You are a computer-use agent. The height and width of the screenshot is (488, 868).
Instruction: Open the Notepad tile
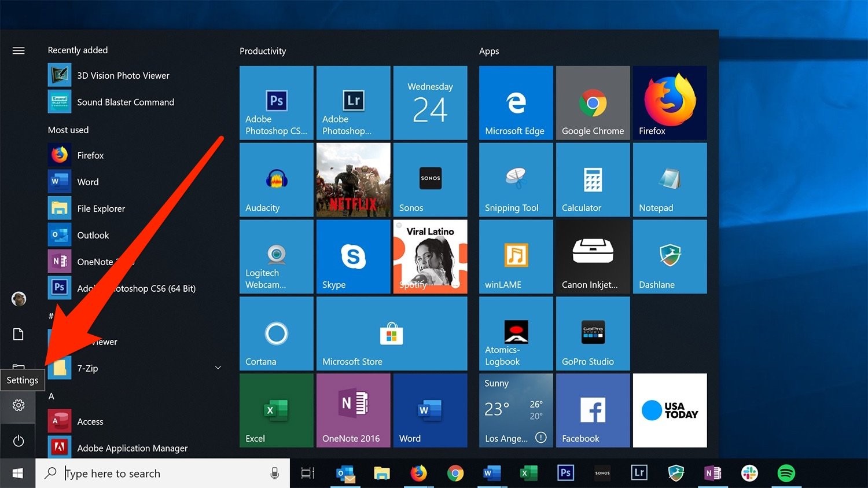tap(670, 179)
